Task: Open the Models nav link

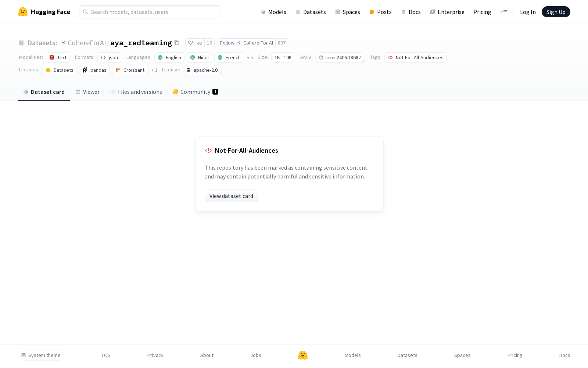Action: (x=273, y=12)
